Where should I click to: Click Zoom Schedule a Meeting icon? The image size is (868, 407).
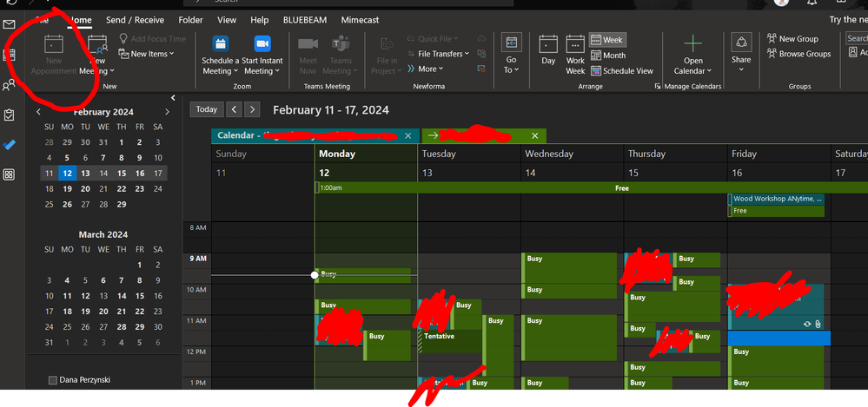pos(221,43)
